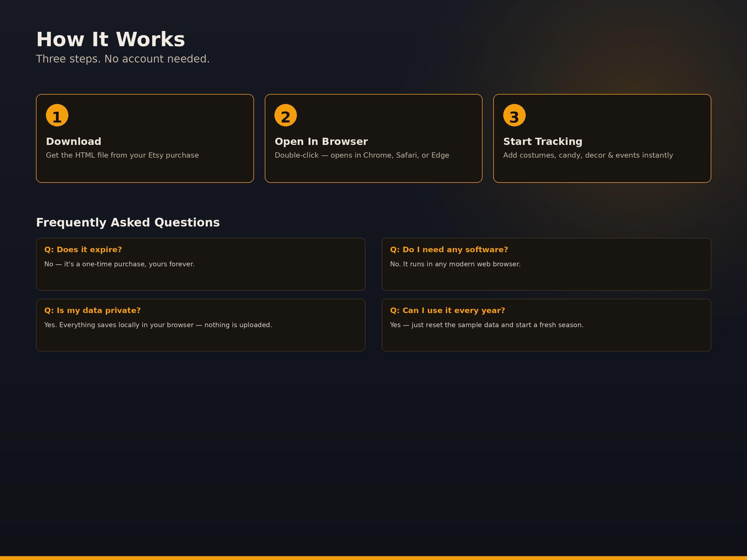Click "Three steps. No account needed." subtitle

(123, 59)
